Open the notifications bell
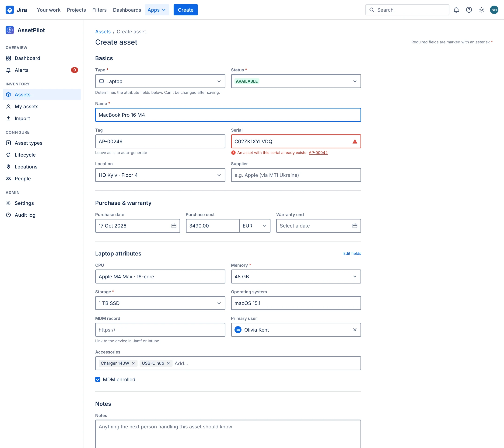504x448 pixels. click(x=456, y=10)
